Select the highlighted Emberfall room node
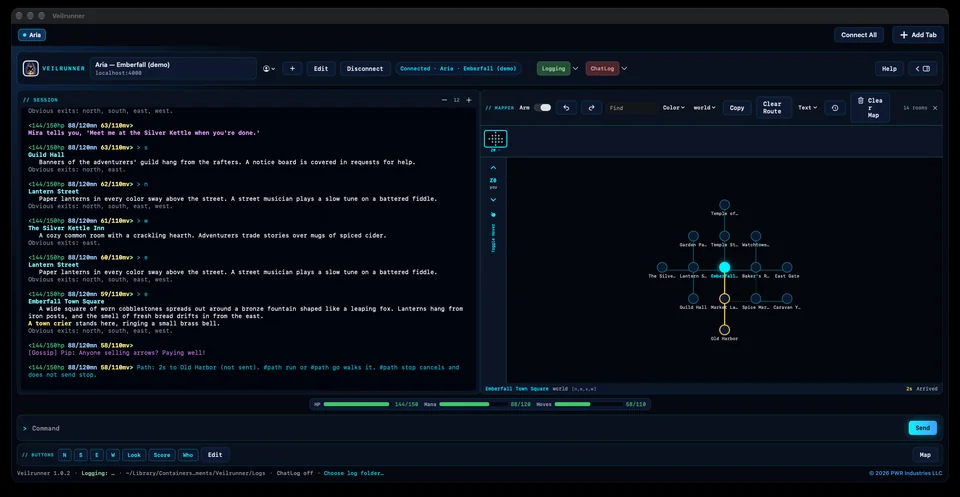Image resolution: width=960 pixels, height=497 pixels. [x=724, y=267]
